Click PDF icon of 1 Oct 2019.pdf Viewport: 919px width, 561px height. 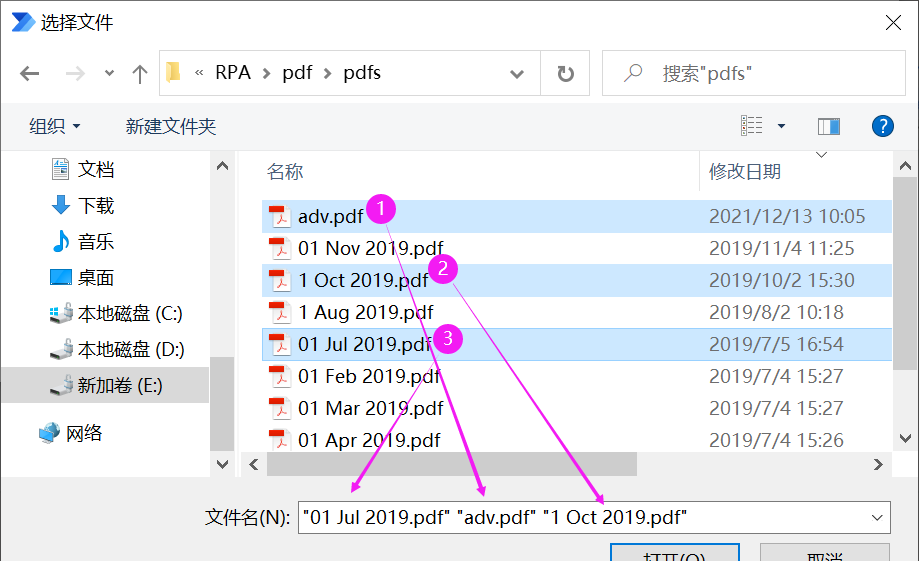click(280, 280)
